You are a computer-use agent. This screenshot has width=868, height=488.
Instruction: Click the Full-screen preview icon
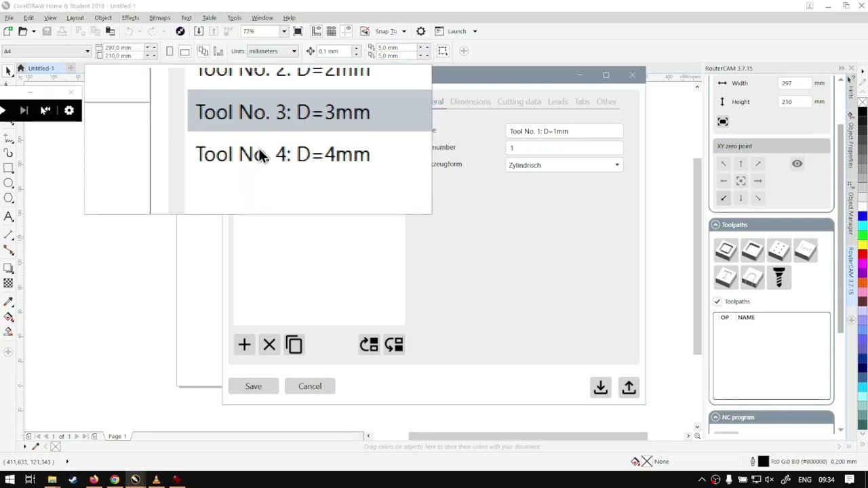coord(297,31)
